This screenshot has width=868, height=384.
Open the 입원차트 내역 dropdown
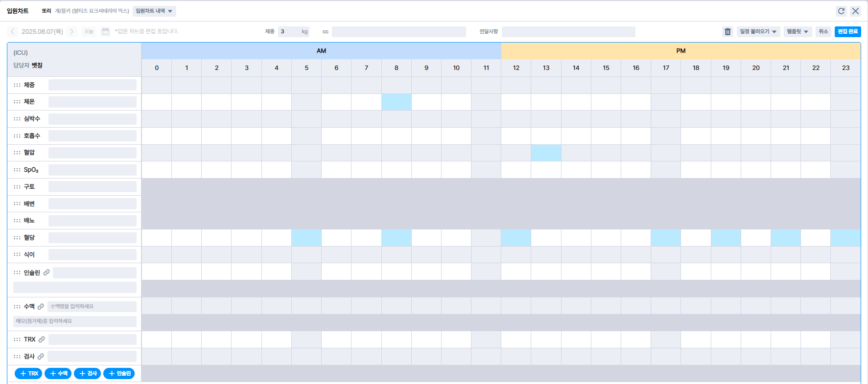pos(154,11)
